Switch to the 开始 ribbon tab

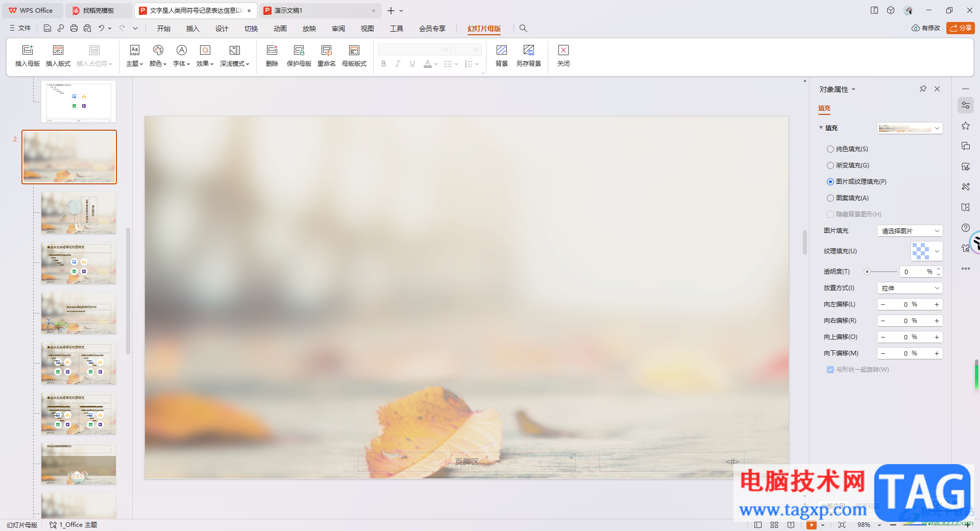(x=164, y=29)
